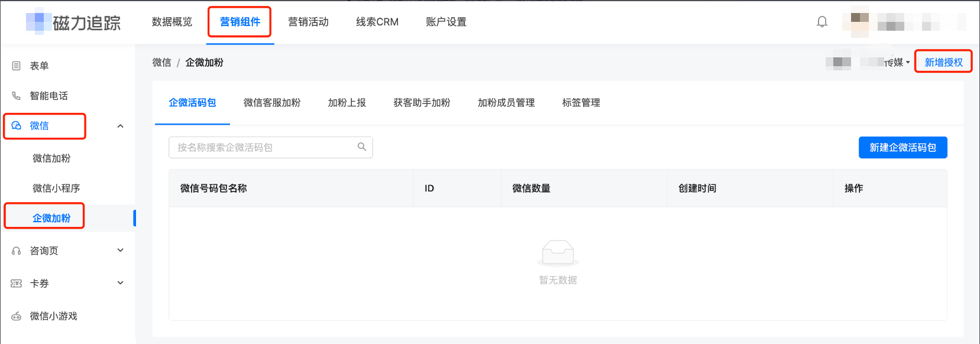Select 企微加粉 in the sidebar
Screen dimensions: 980x344
[x=51, y=218]
